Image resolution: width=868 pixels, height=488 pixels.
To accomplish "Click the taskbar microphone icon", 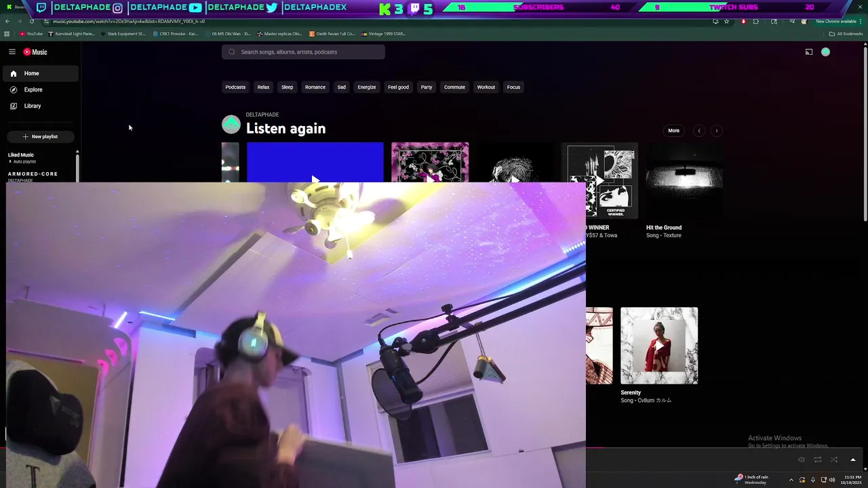I will click(812, 480).
